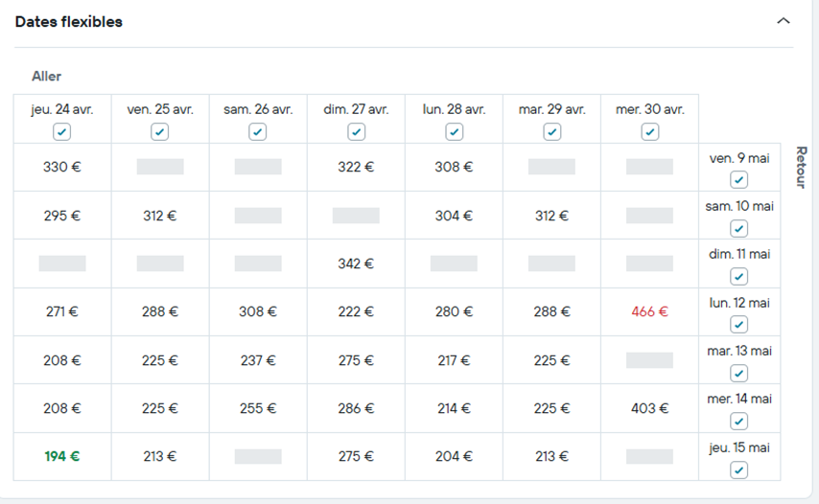This screenshot has height=504, width=819.
Task: Uncheck the lun. 28 avr. checkbox
Action: pyautogui.click(x=455, y=132)
